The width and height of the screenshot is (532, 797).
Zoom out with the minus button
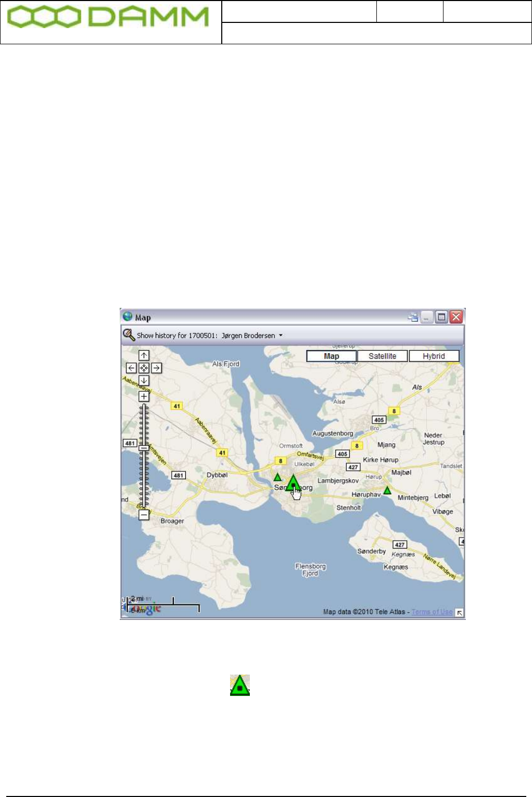coord(144,515)
